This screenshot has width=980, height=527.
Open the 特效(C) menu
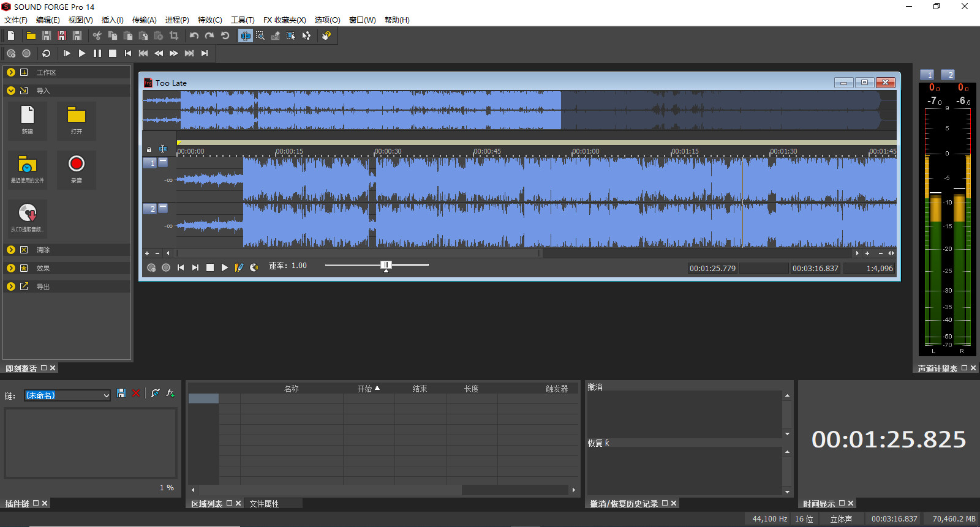coord(209,20)
